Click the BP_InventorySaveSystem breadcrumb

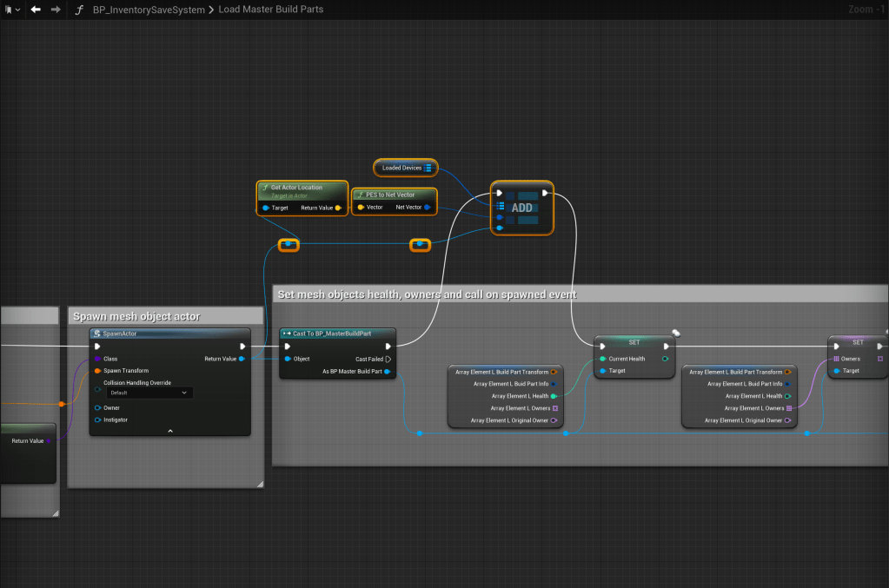pyautogui.click(x=149, y=10)
